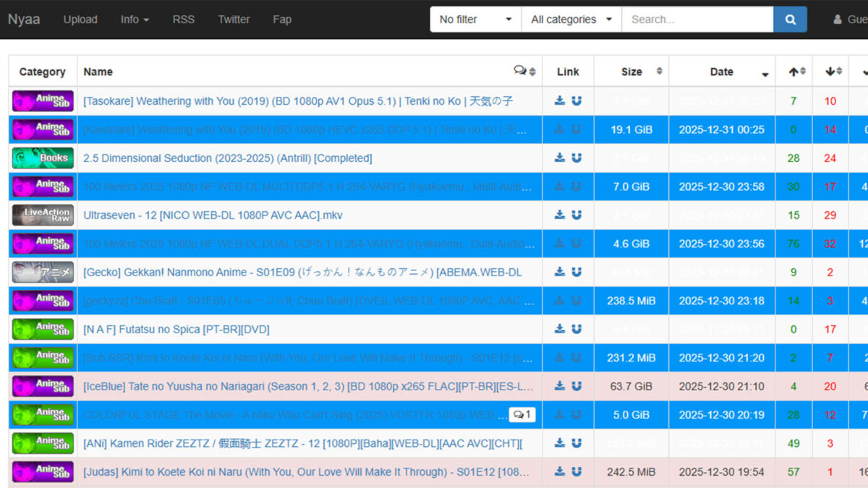Download torrent for Futatsu no Spica

(560, 329)
